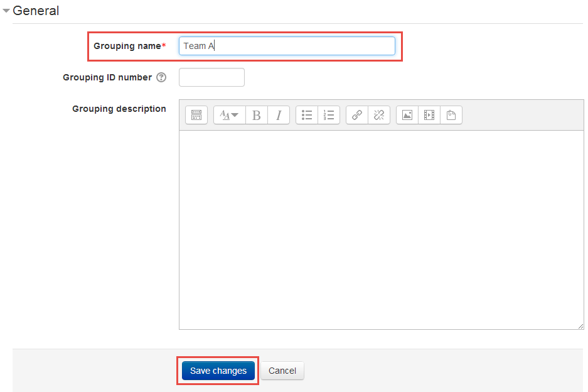Viewport: 588px width, 392px height.
Task: Click the description editor's resize handle
Action: tap(580, 326)
